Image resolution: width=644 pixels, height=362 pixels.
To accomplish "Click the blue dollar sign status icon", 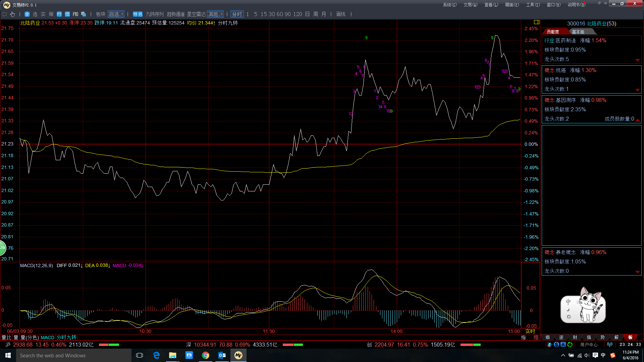I will click(556, 345).
